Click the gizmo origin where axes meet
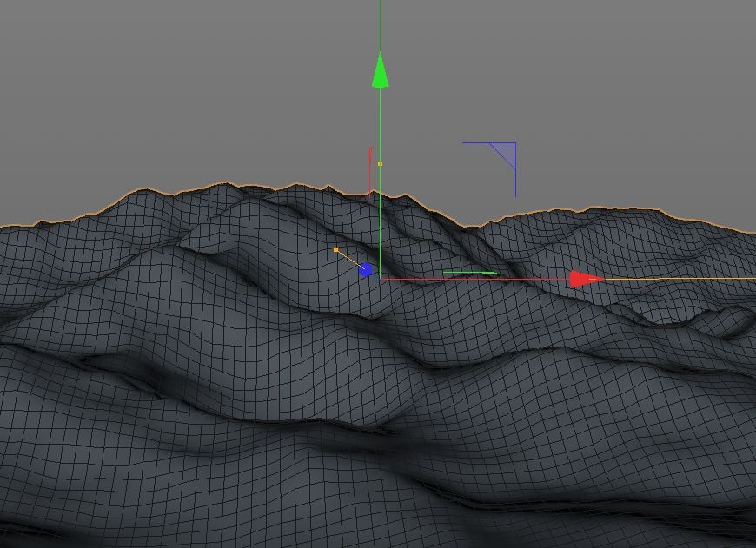The height and width of the screenshot is (548, 756). click(380, 279)
